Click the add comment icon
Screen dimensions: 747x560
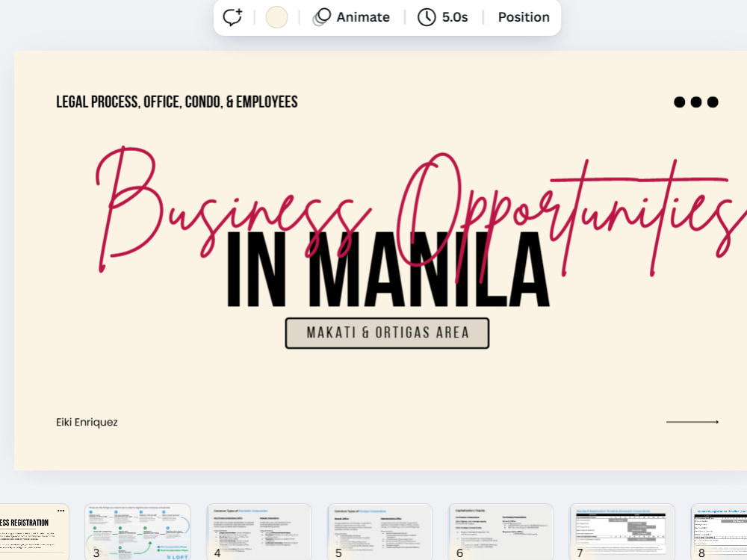pos(233,17)
